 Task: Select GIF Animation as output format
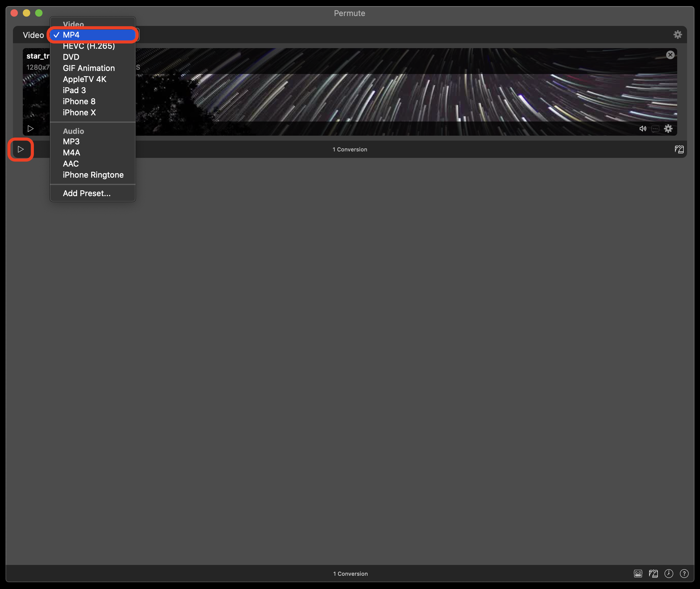point(88,68)
